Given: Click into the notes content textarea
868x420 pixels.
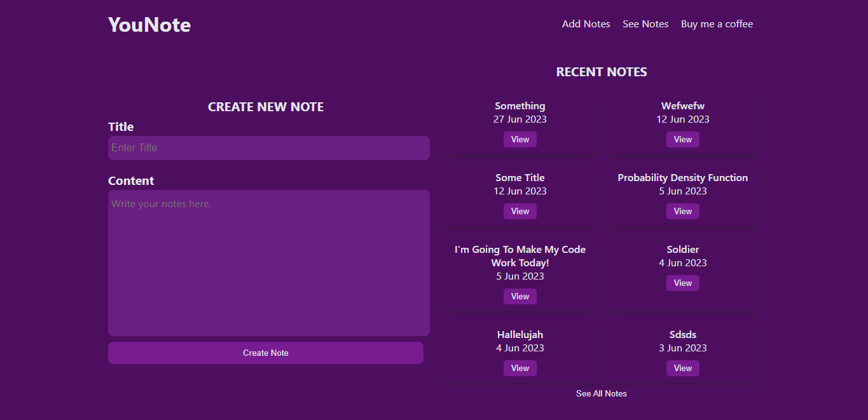Looking at the screenshot, I should pyautogui.click(x=269, y=263).
